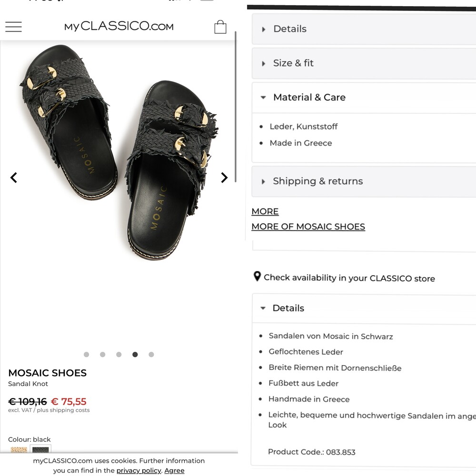This screenshot has height=476, width=476.
Task: Open the shopping bag icon
Action: coord(220,27)
